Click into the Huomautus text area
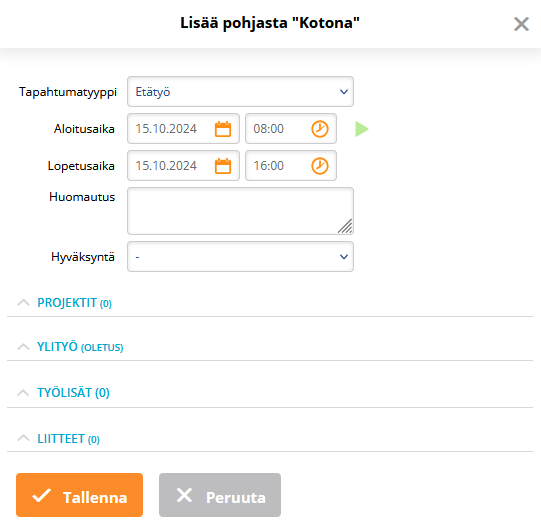This screenshot has width=541, height=529. [240, 211]
